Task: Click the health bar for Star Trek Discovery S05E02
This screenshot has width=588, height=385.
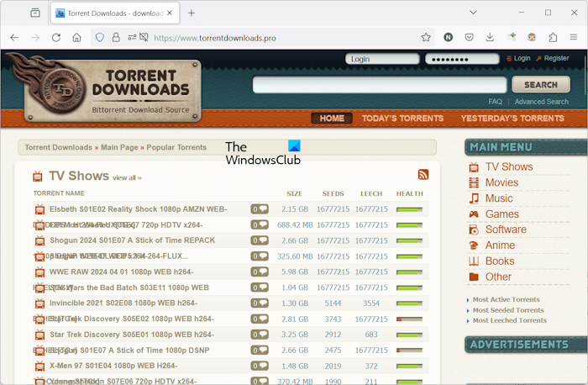Action: click(x=410, y=319)
